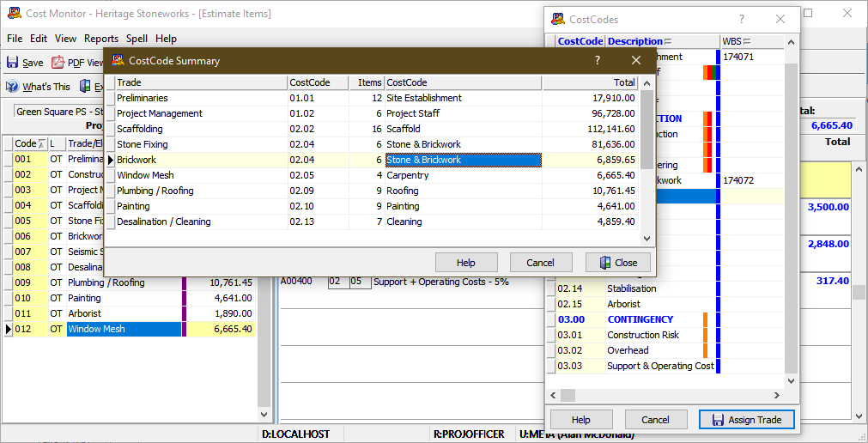Click question mark in CostCodes title bar
Image resolution: width=868 pixels, height=443 pixels.
741,20
